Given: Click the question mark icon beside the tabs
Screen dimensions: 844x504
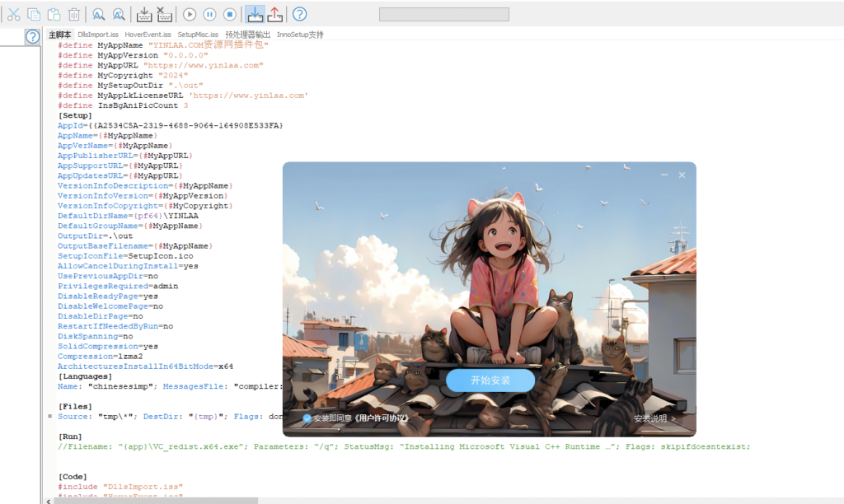Looking at the screenshot, I should (32, 36).
